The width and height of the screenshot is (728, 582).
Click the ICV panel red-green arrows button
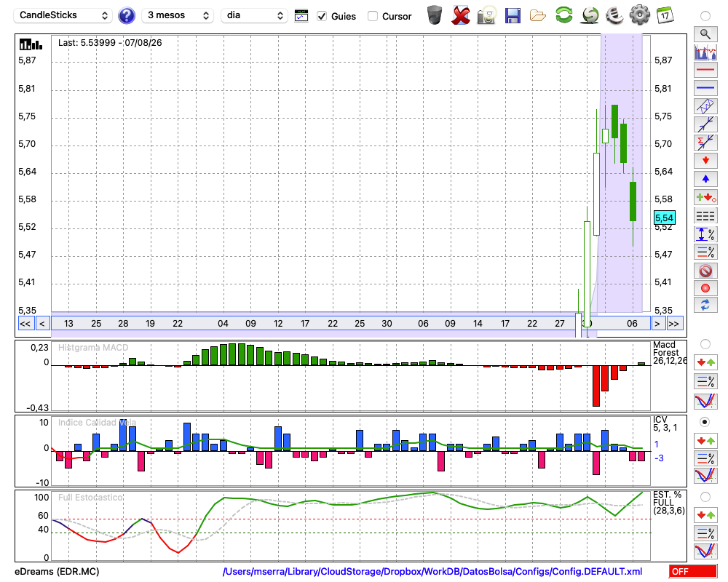tap(705, 440)
